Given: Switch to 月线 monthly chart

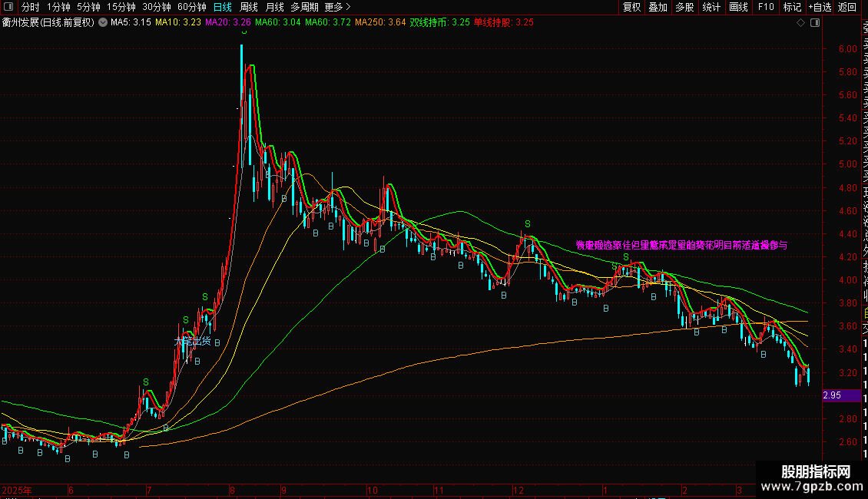Looking at the screenshot, I should [274, 7].
